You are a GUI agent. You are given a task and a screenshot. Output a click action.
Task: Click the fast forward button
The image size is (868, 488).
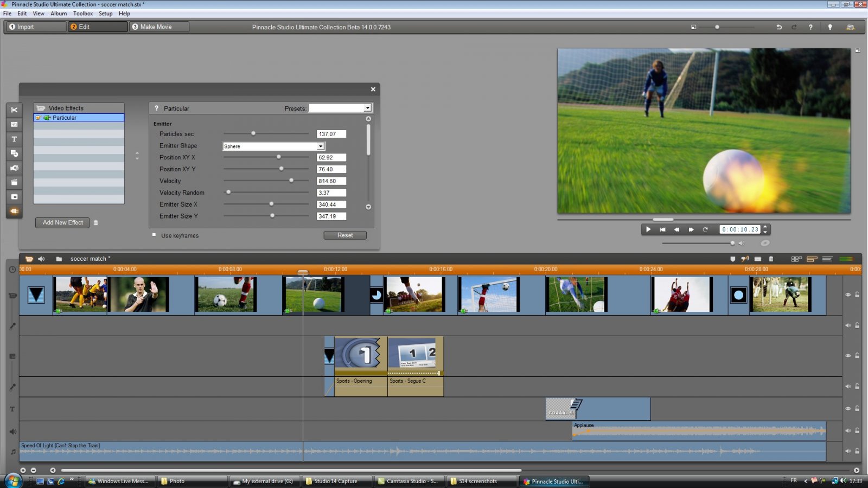691,229
